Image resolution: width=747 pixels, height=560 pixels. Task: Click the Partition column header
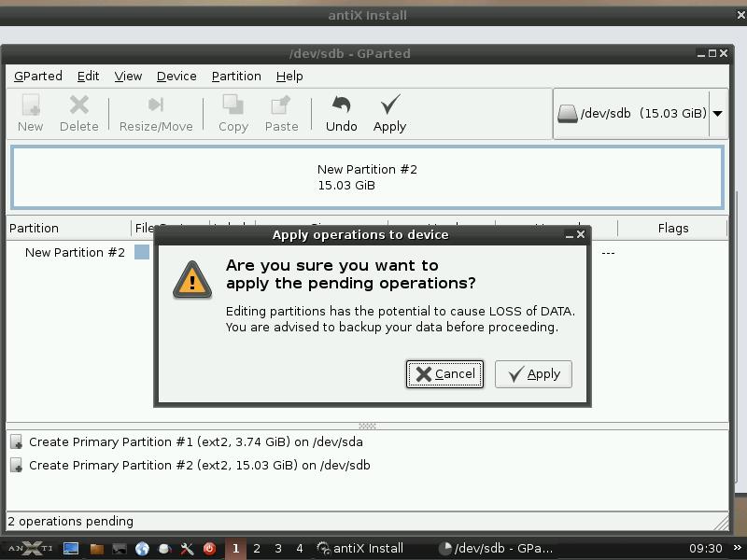point(68,229)
